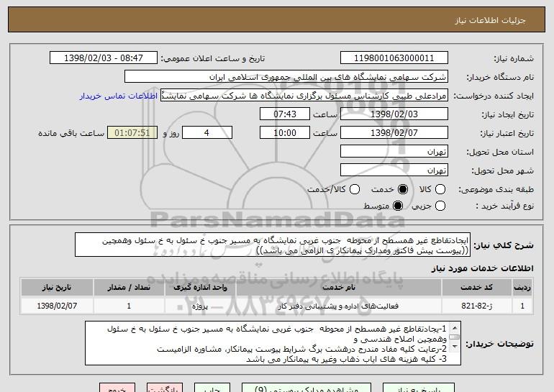
Task: Click the service name cell فعالیت‌های اداره
Action: click(338, 306)
